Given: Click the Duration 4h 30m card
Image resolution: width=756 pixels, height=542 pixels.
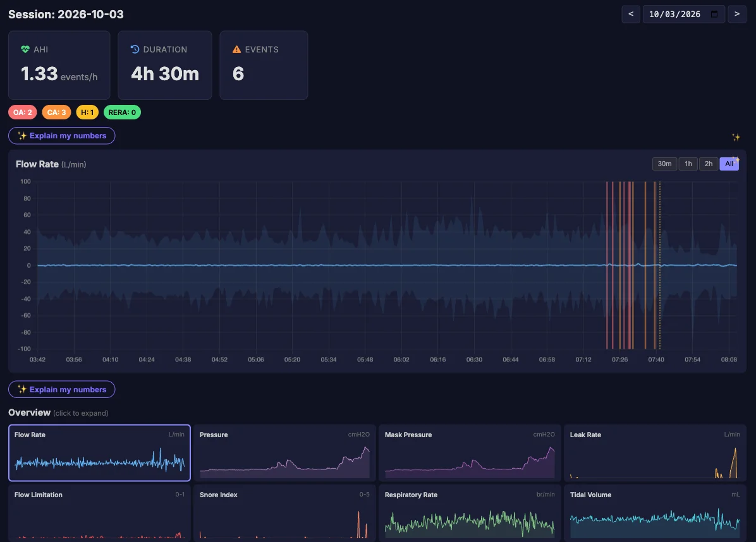Looking at the screenshot, I should [x=165, y=65].
